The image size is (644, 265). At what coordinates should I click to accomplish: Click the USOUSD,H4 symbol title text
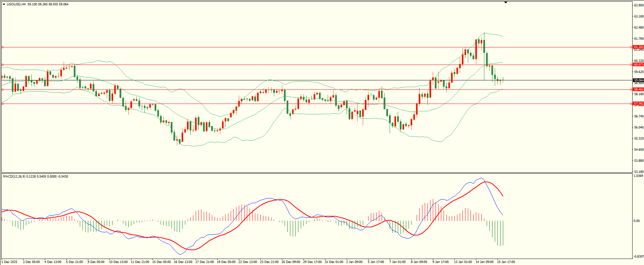pyautogui.click(x=16, y=4)
